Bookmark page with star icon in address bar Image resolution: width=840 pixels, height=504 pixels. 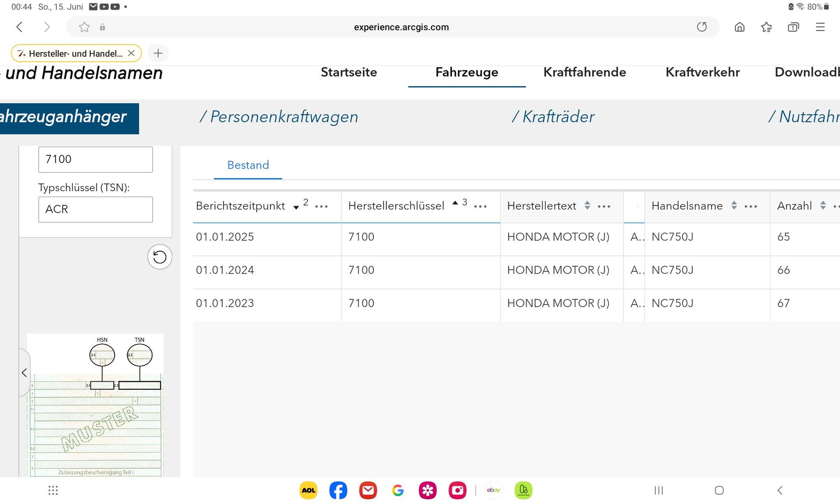[84, 27]
